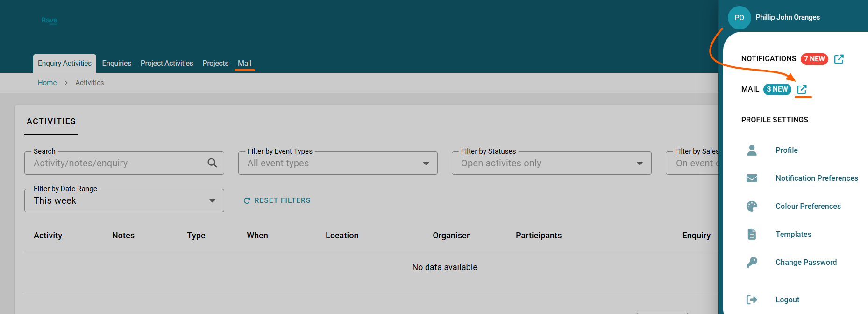This screenshot has height=314, width=868.
Task: Click the Profile person icon
Action: click(x=752, y=150)
